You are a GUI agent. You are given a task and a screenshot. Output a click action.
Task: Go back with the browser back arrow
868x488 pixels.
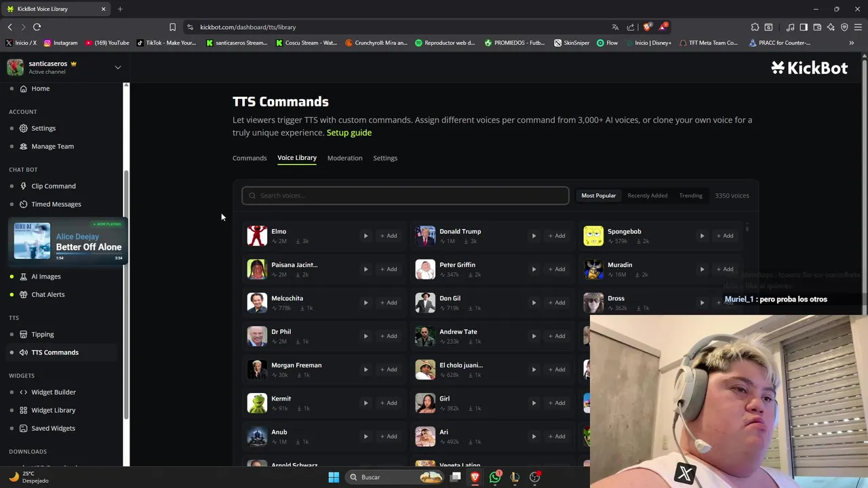9,27
